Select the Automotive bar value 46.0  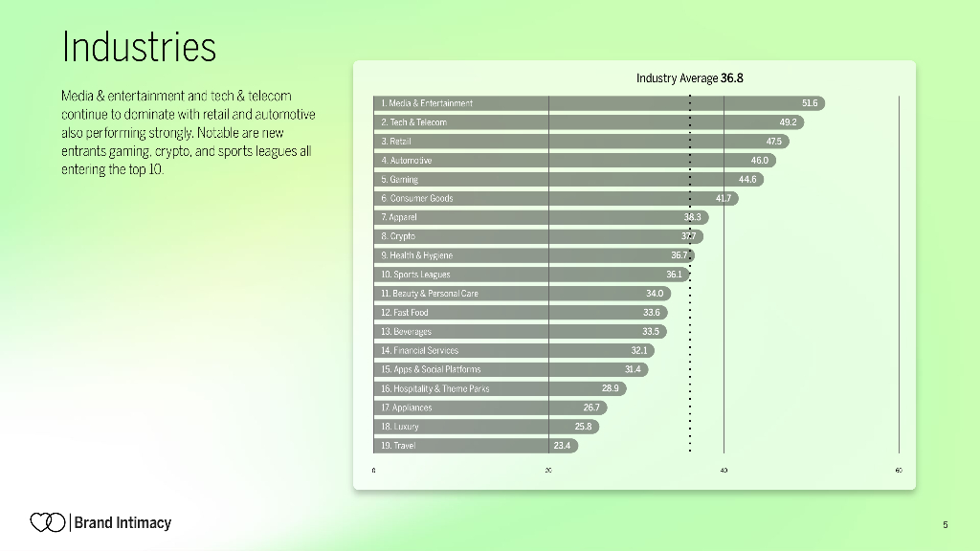point(760,161)
